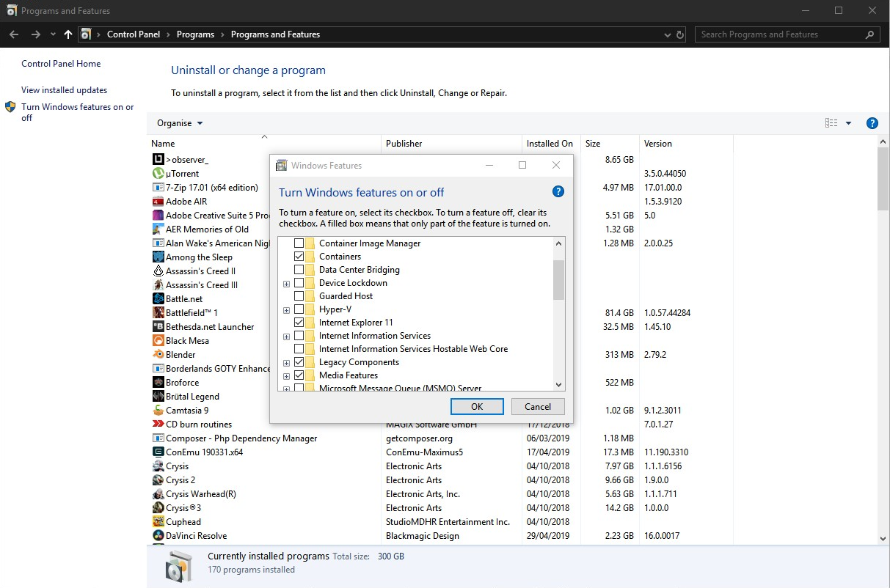Viewport: 890px width, 588px height.
Task: Confirm the Windows Features dialog with OK
Action: [x=477, y=407]
